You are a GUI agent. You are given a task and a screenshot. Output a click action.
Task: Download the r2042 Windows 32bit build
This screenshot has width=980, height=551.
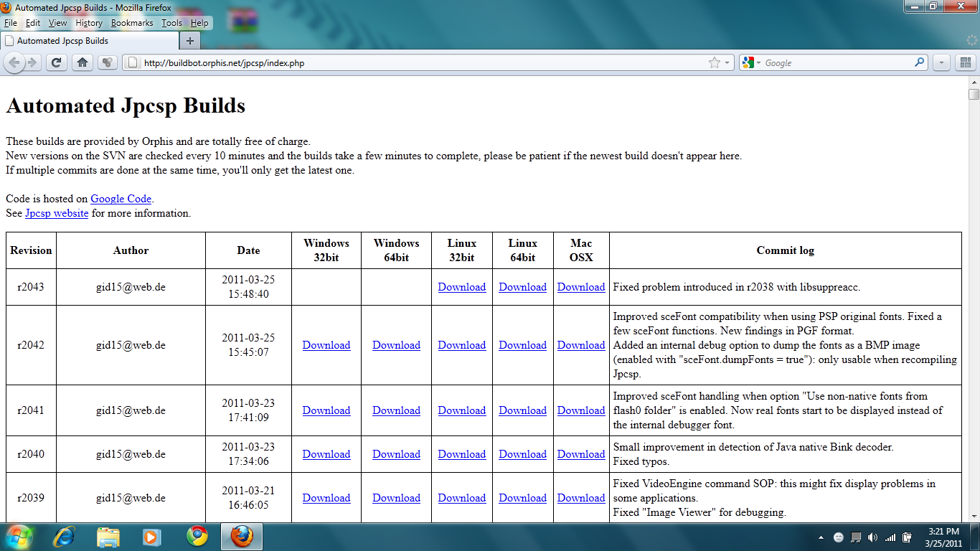[326, 345]
